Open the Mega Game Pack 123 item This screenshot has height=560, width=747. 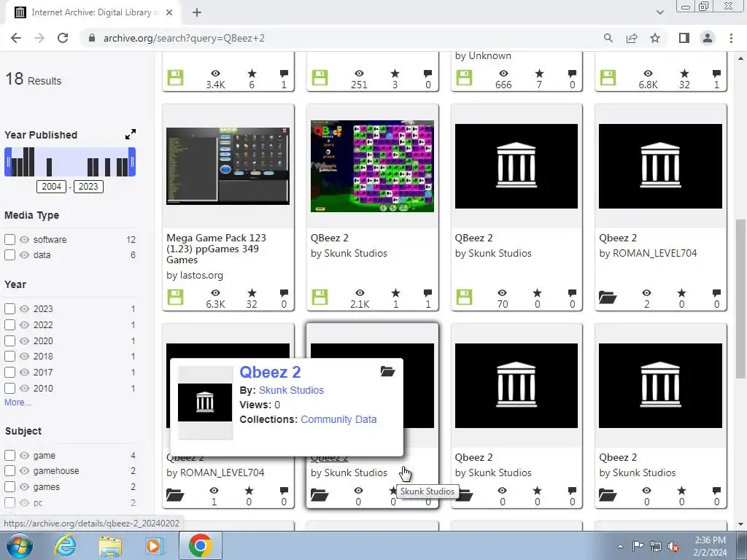click(216, 249)
